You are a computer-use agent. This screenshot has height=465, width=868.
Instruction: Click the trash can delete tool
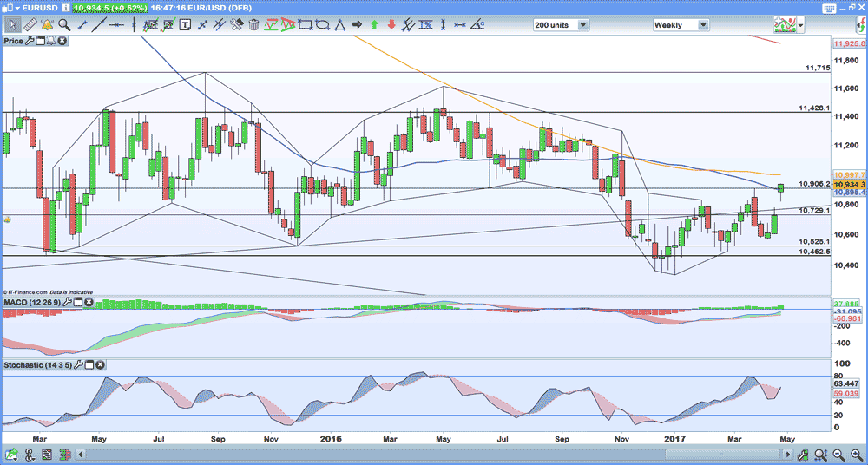253,24
